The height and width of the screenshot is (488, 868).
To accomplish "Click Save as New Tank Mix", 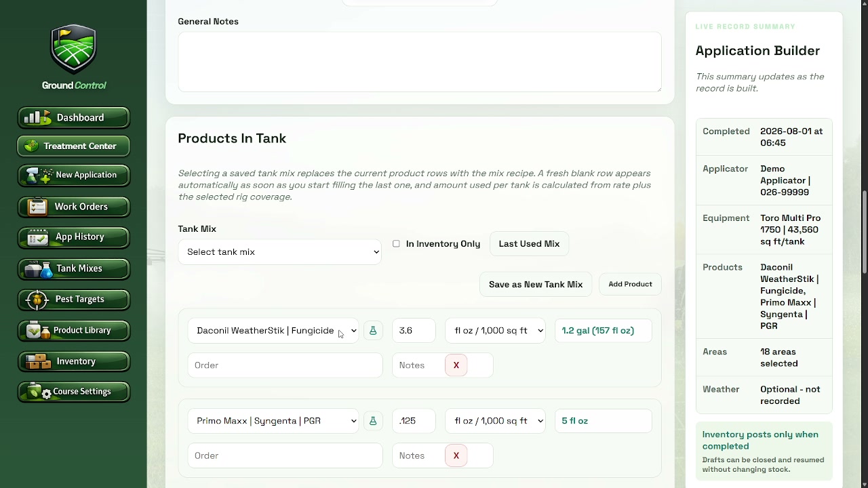I will (536, 285).
